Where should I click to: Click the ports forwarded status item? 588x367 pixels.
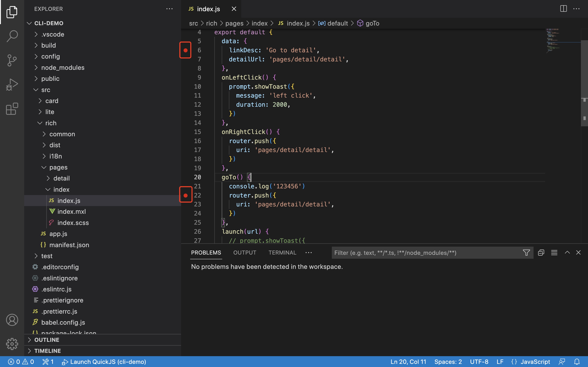pyautogui.click(x=48, y=362)
